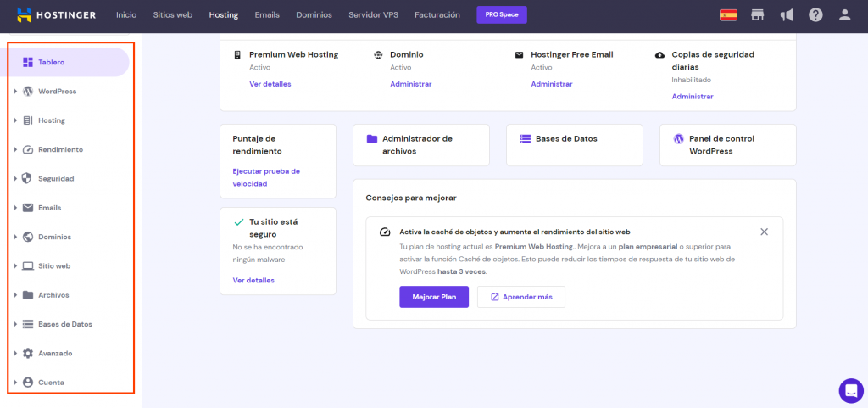This screenshot has width=868, height=408.
Task: Click Ejecutar prueba de velocidad link
Action: (266, 176)
